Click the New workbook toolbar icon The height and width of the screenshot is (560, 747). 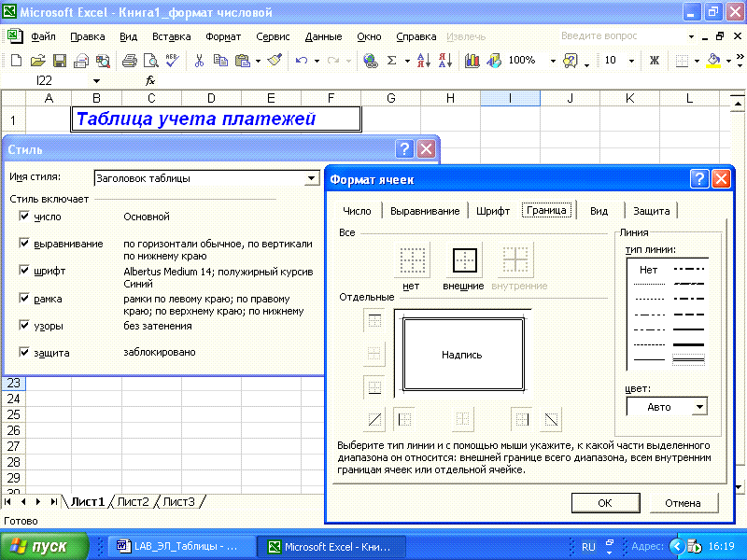[16, 61]
